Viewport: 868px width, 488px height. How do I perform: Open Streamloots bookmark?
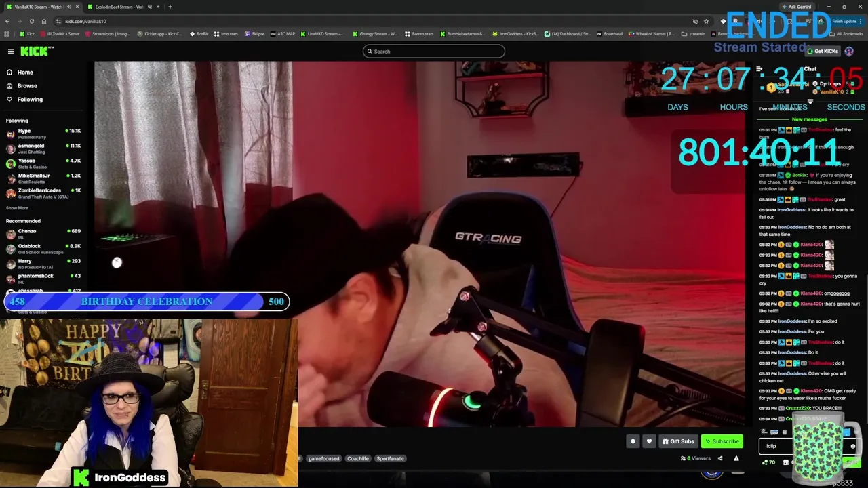pos(107,34)
